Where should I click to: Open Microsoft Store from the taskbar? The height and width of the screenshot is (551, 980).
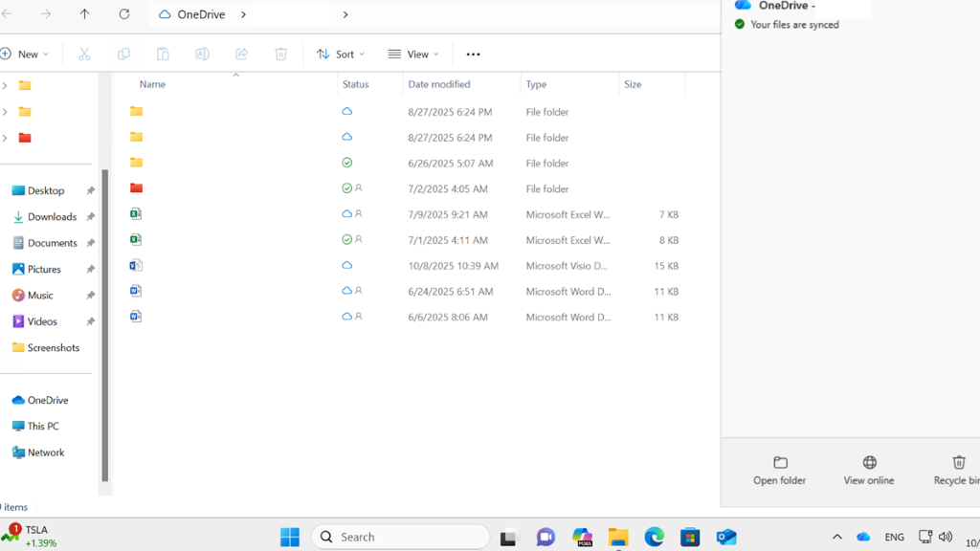pyautogui.click(x=690, y=537)
